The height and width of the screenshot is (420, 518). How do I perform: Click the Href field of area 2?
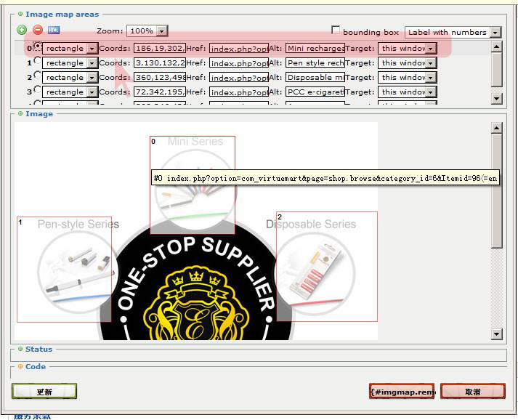tap(238, 78)
